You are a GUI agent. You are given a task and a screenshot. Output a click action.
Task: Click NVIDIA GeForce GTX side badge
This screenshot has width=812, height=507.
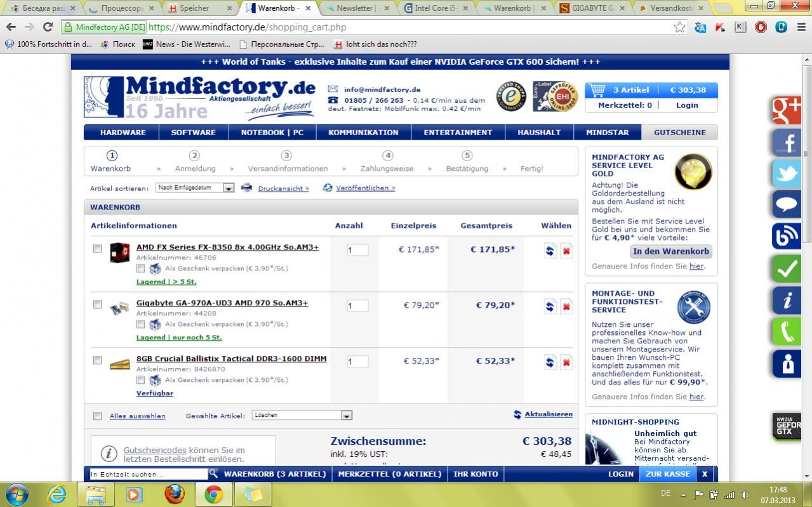[787, 426]
